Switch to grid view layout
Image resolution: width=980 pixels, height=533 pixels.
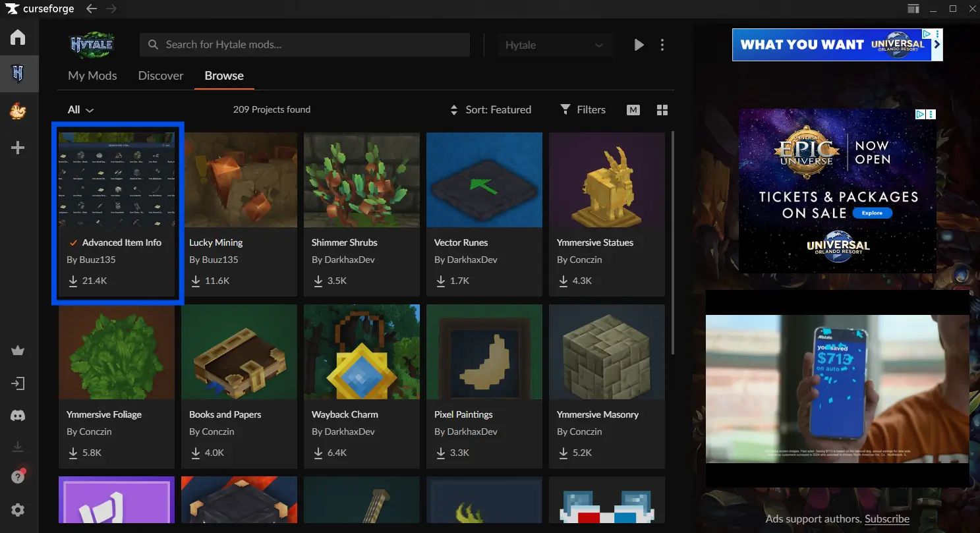(x=662, y=110)
